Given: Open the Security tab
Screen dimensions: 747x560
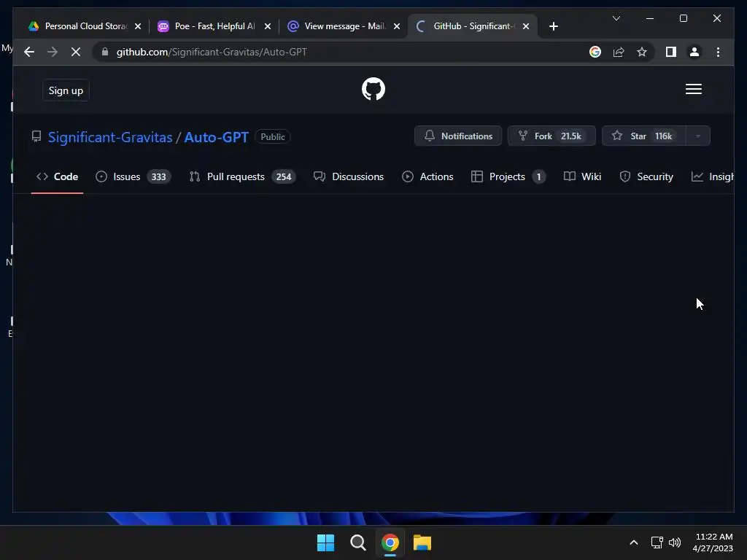Looking at the screenshot, I should pos(646,176).
